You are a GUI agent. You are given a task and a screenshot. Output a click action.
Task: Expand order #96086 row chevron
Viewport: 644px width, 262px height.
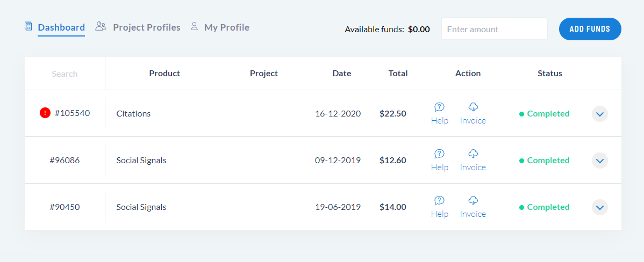tap(600, 161)
